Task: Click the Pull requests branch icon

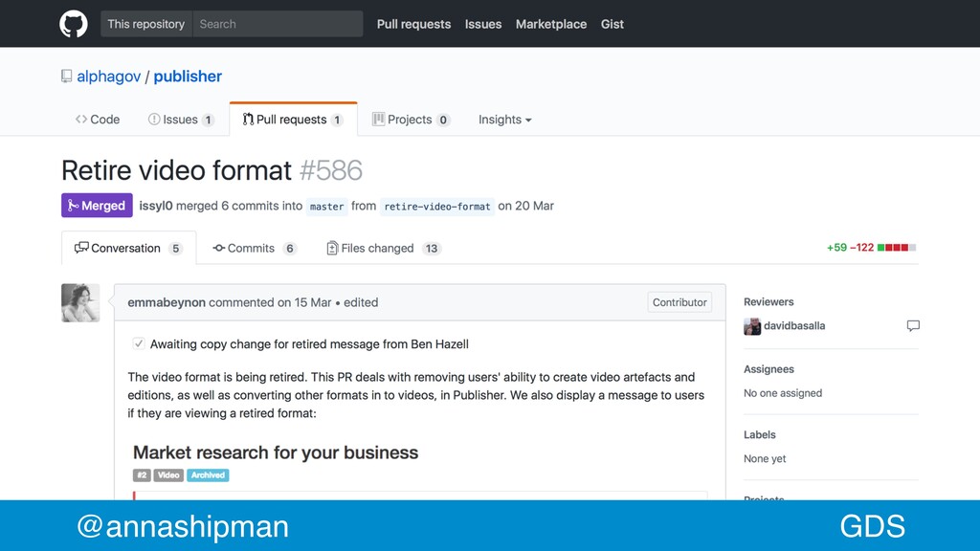Action: tap(248, 119)
